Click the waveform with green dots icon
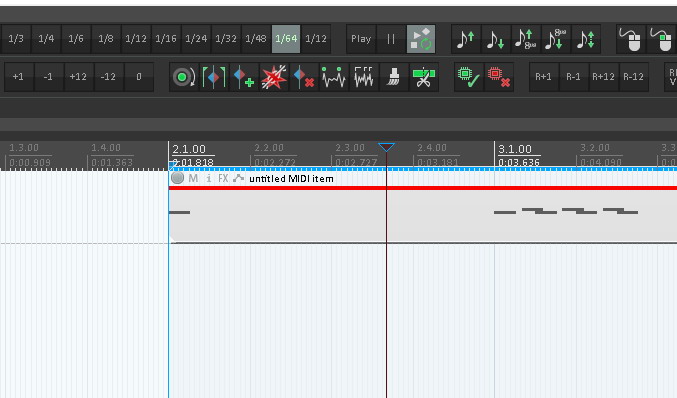Image resolution: width=677 pixels, height=398 pixels. (334, 77)
